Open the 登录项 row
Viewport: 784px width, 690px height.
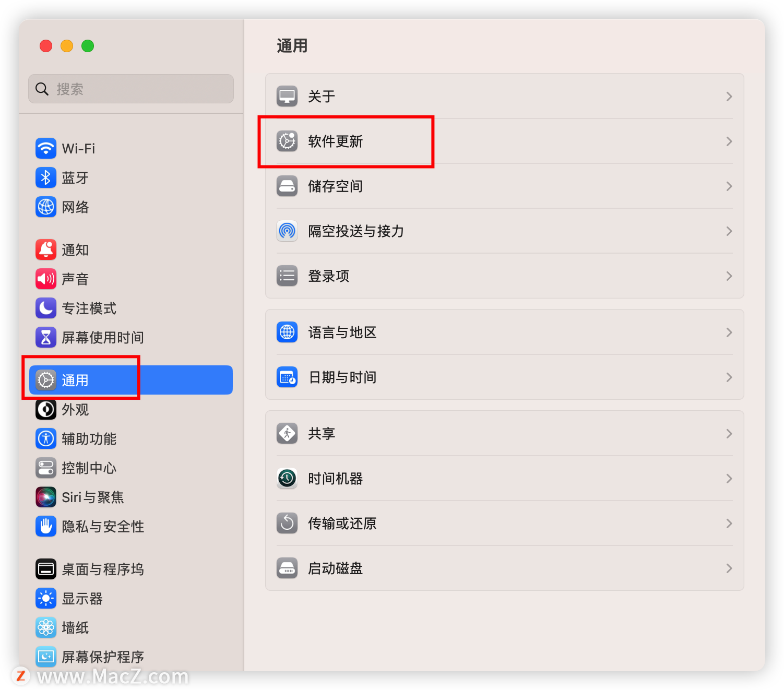505,276
